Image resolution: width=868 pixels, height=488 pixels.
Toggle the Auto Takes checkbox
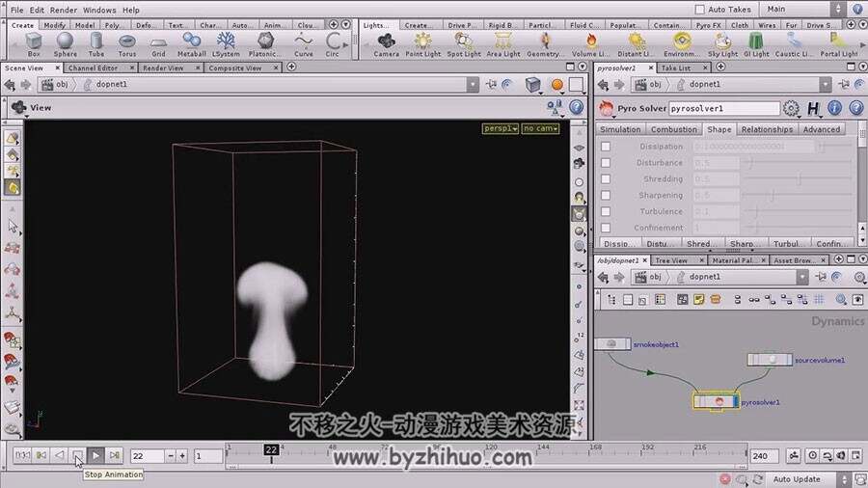point(700,10)
